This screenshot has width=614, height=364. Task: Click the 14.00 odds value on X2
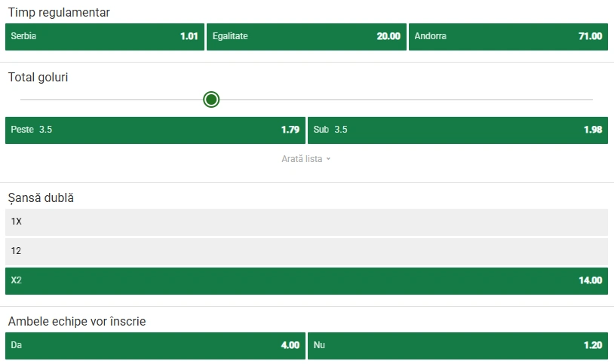(x=591, y=280)
